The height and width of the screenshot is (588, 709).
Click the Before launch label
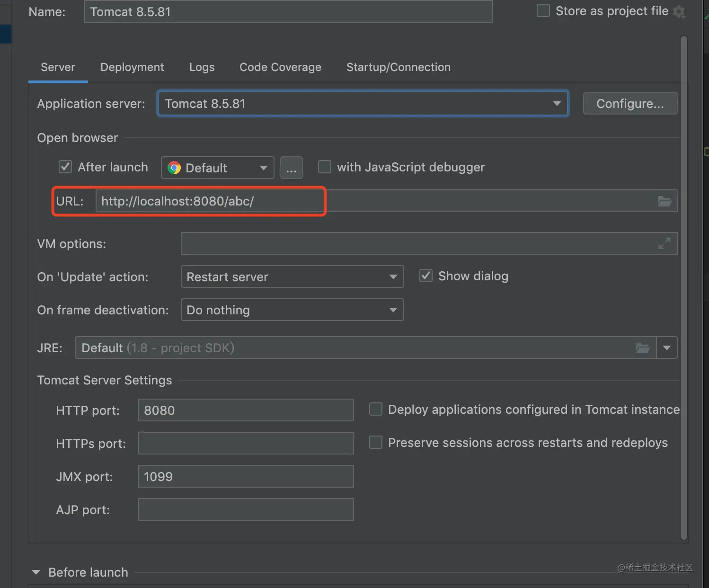(88, 572)
